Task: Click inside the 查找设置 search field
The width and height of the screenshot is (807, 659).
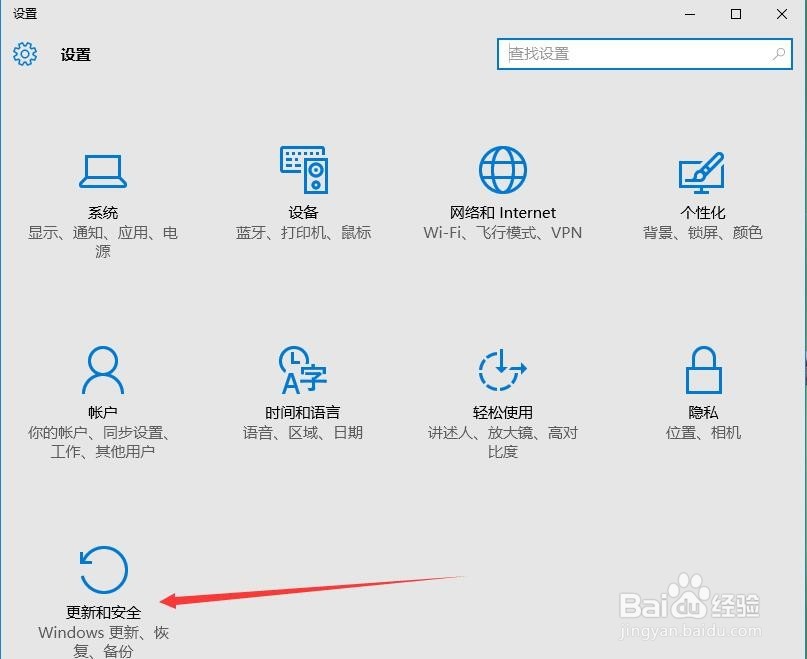Action: click(x=620, y=53)
